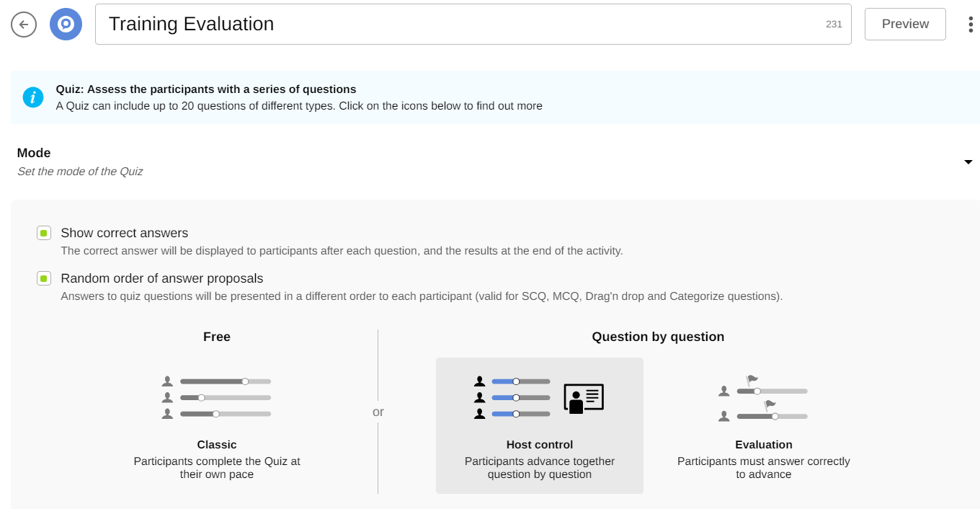Open the three-dot more options menu
The height and width of the screenshot is (509, 980).
[x=970, y=25]
